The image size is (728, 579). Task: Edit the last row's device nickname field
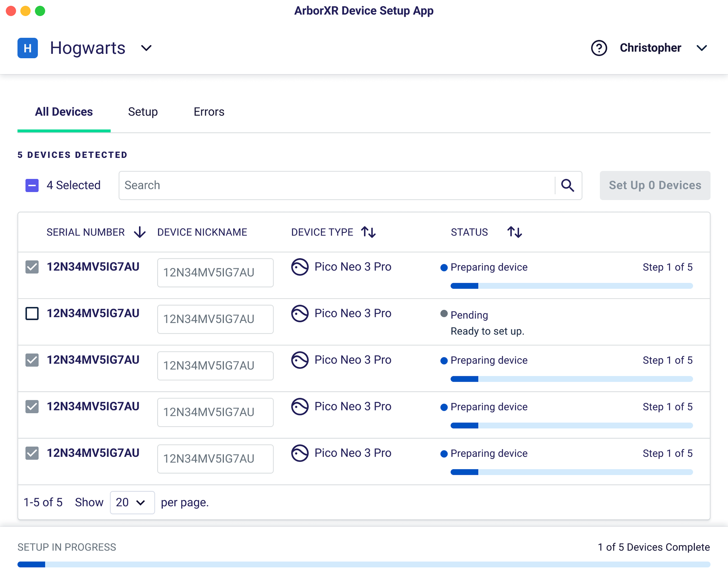(x=215, y=459)
